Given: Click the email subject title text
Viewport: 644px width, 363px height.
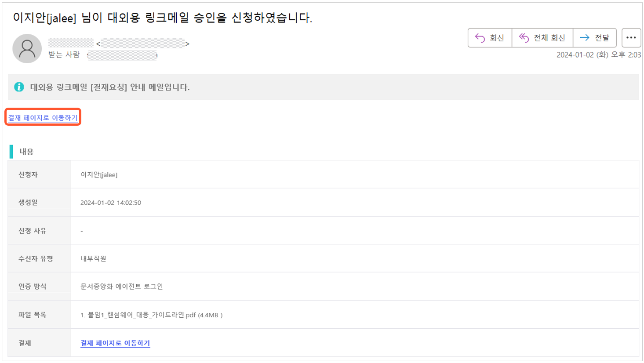Looking at the screenshot, I should 163,18.
